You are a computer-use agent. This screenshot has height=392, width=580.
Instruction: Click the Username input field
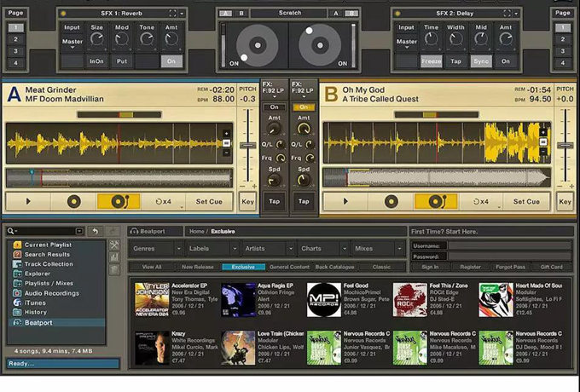510,245
